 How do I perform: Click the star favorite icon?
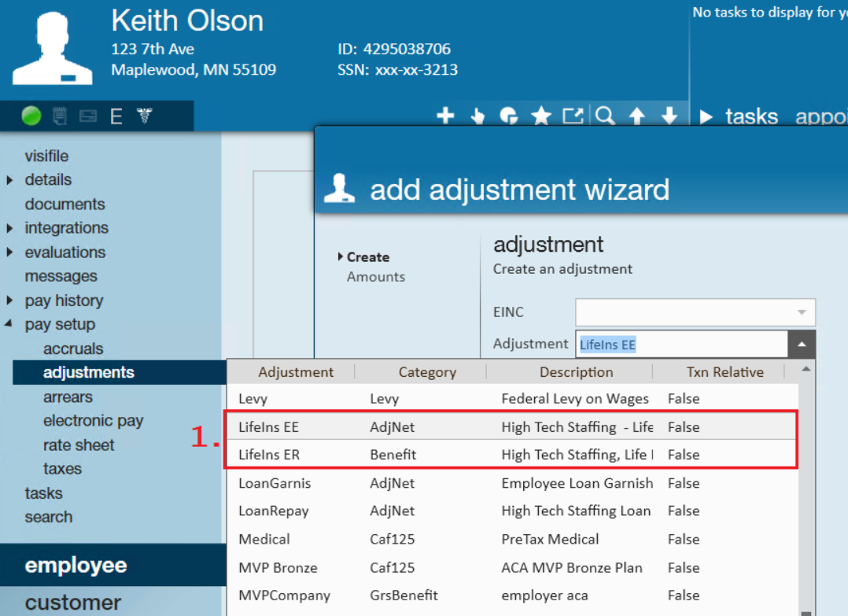(x=541, y=115)
